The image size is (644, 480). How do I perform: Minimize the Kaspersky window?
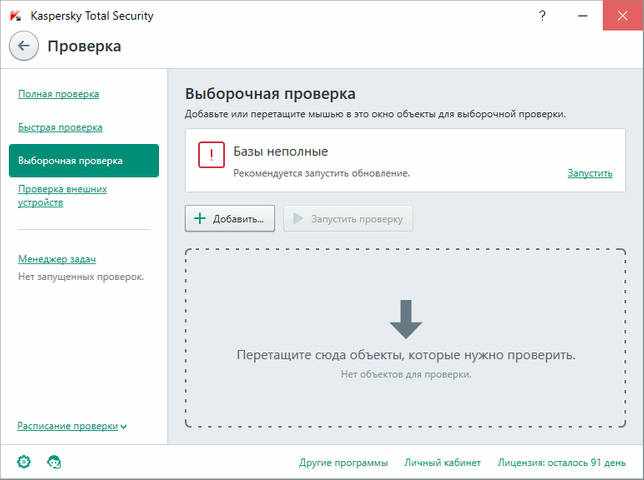pos(582,16)
